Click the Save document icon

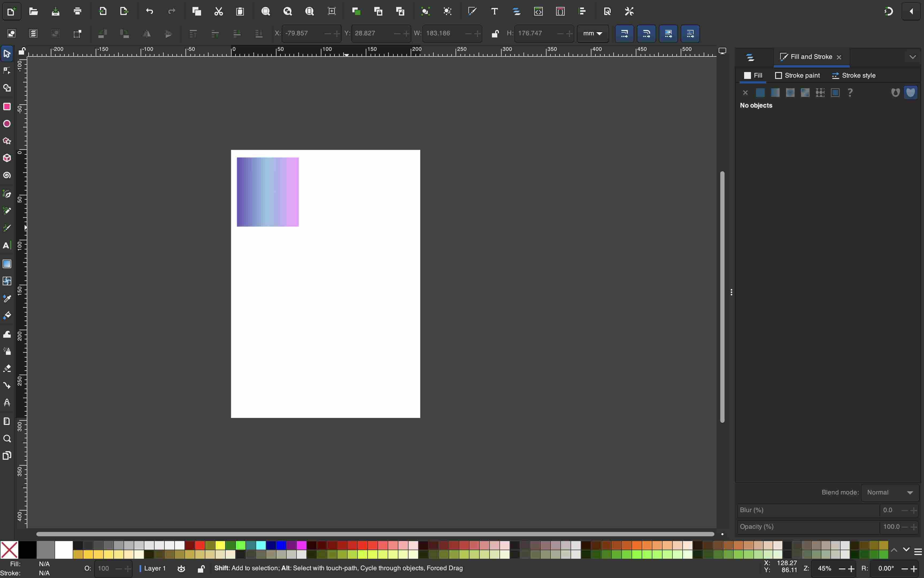[55, 12]
